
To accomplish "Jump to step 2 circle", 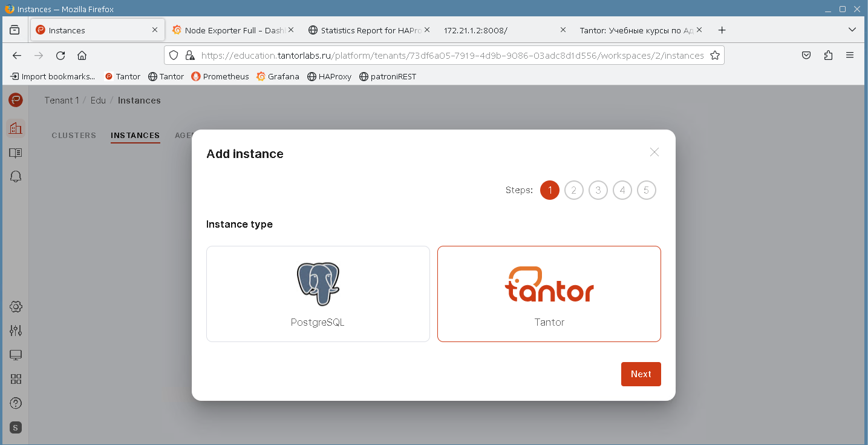I will [573, 191].
